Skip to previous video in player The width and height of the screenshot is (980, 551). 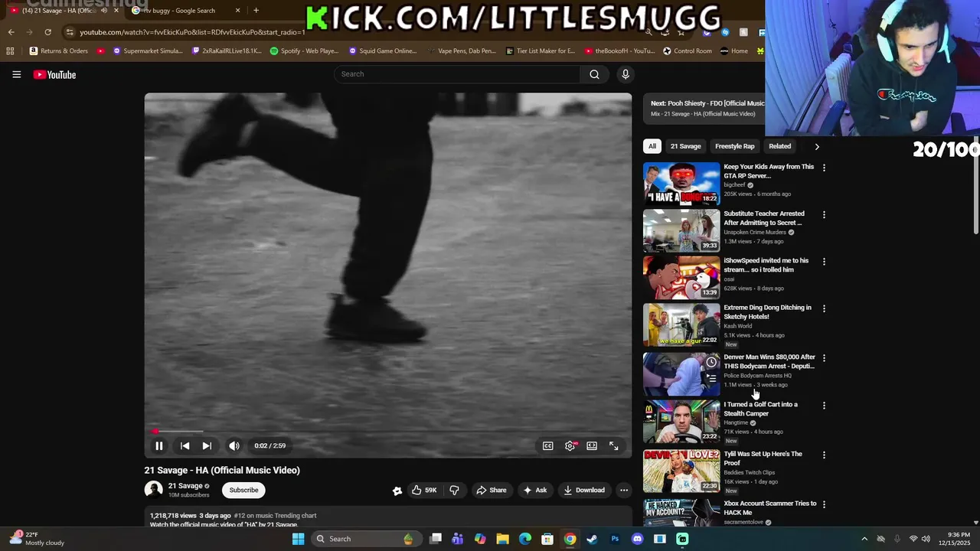(x=185, y=445)
